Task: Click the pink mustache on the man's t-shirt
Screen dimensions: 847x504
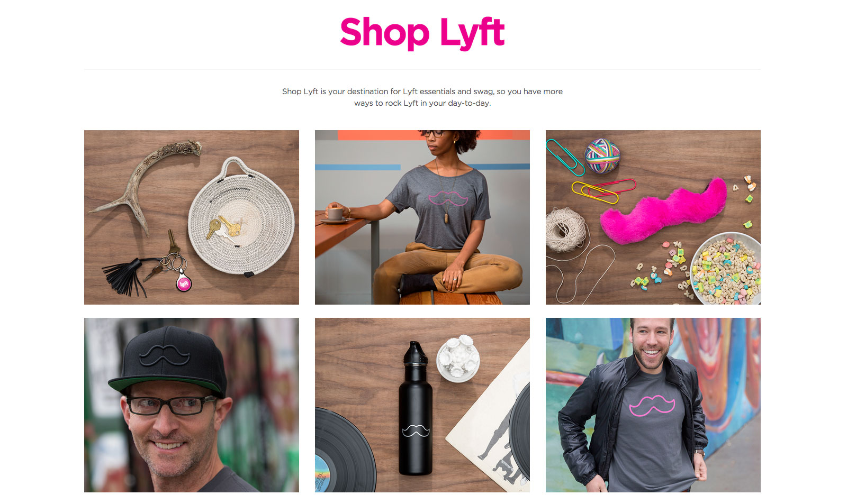Action: [x=652, y=405]
